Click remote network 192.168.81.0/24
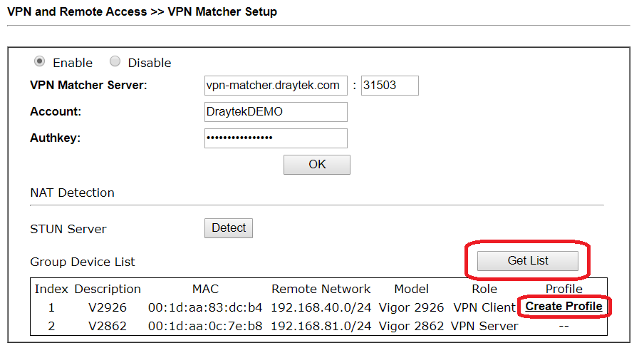 pyautogui.click(x=321, y=327)
